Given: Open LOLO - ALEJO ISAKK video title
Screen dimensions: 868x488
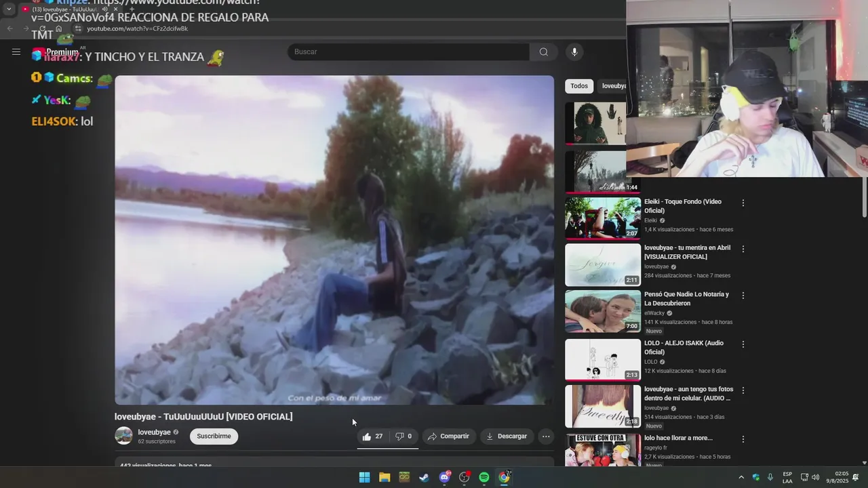Looking at the screenshot, I should click(x=684, y=348).
